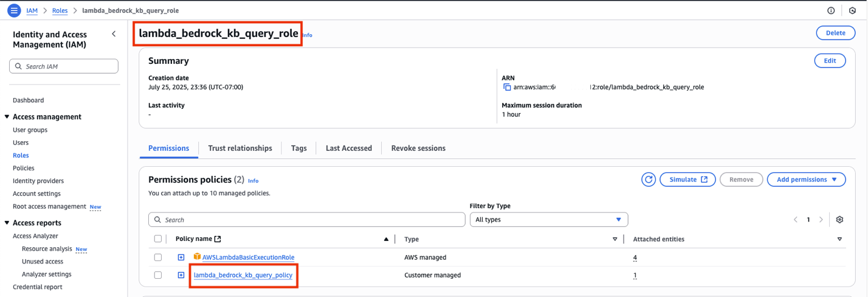The image size is (868, 297).
Task: Open the hamburger navigation menu icon
Action: (x=13, y=11)
